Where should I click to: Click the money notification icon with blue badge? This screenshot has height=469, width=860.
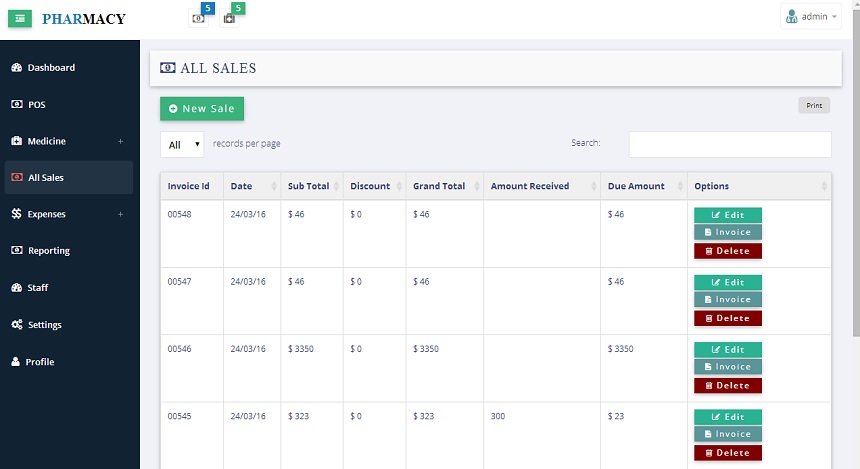(198, 18)
